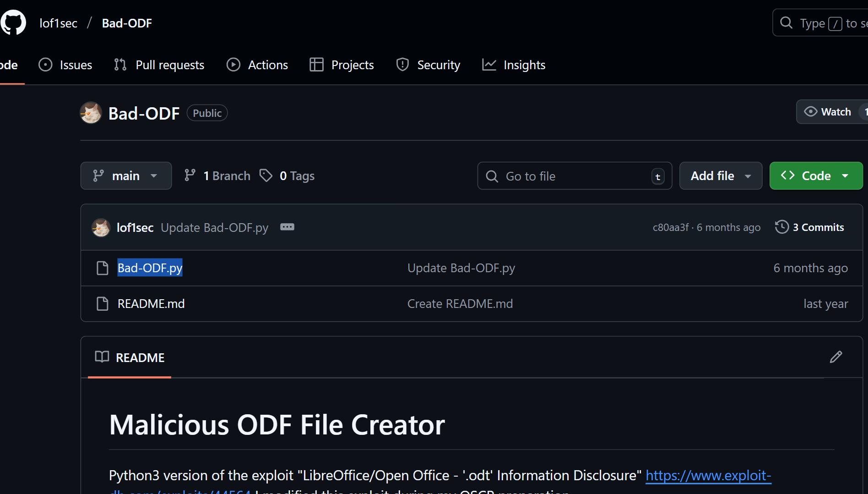The width and height of the screenshot is (868, 494).
Task: Open the Projects tab
Action: [342, 65]
